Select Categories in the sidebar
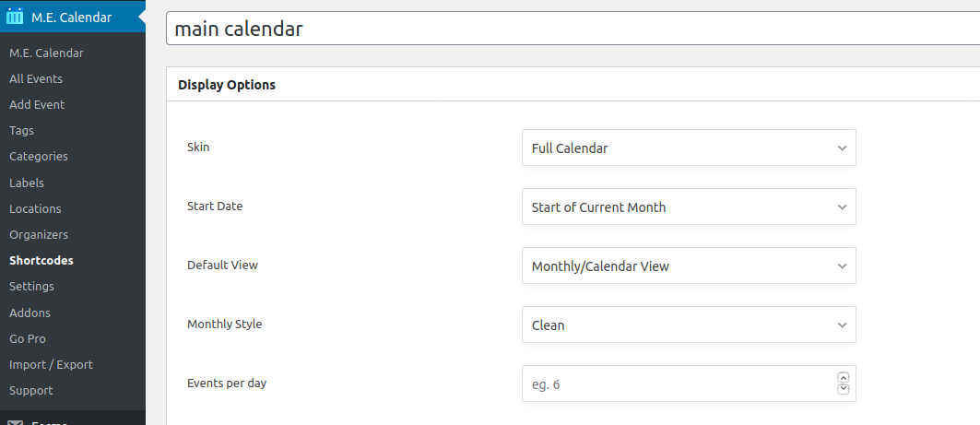This screenshot has height=425, width=980. point(39,156)
